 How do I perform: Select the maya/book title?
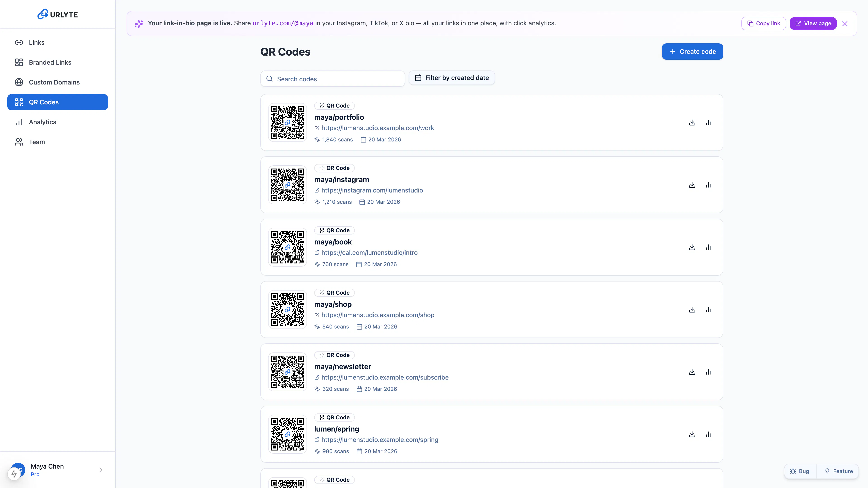point(333,242)
